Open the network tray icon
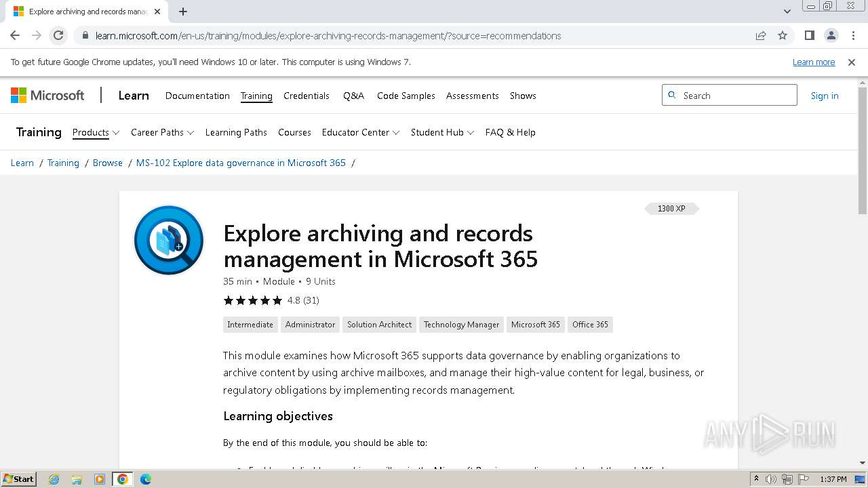868x488 pixels. (787, 479)
